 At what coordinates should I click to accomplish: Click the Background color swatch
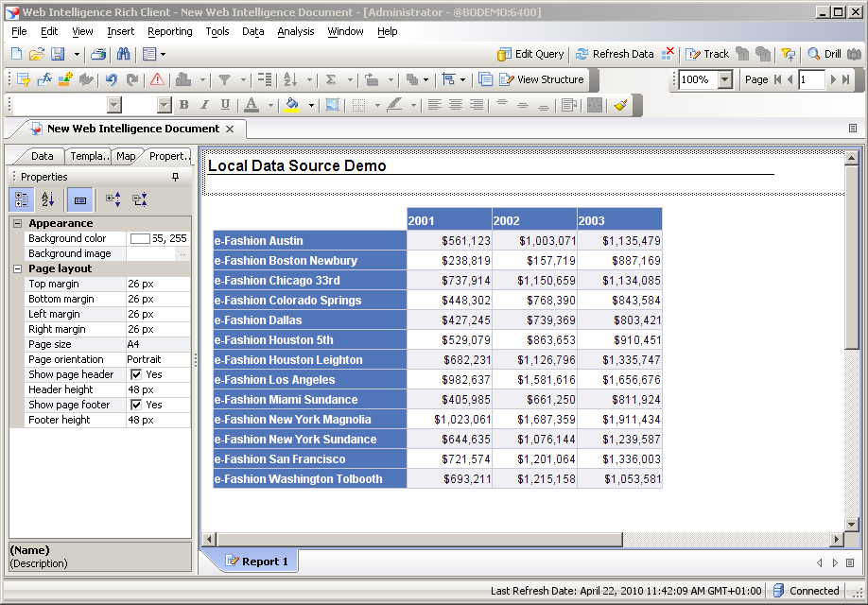(140, 238)
